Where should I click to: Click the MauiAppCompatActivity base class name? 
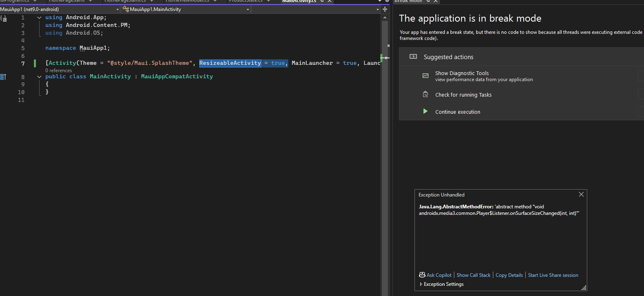pos(177,76)
